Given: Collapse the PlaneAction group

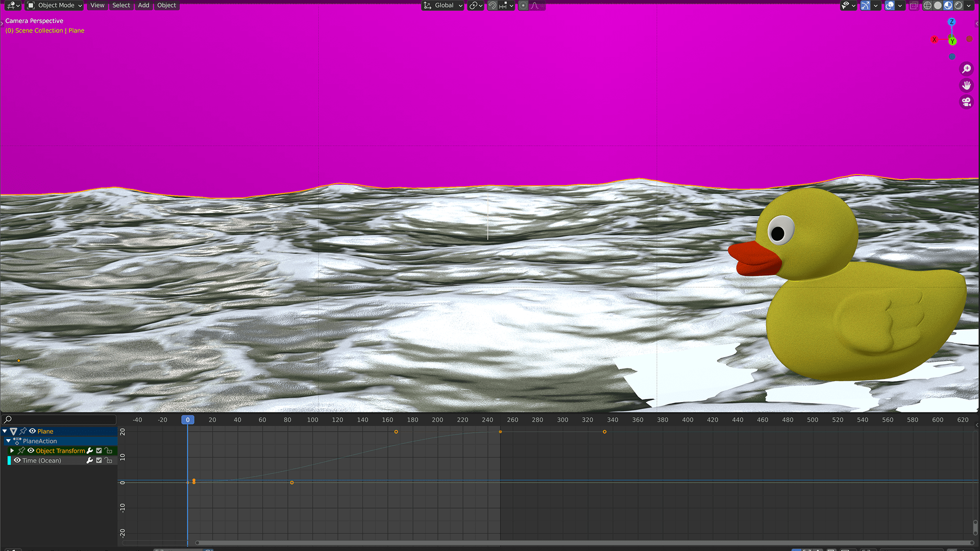Looking at the screenshot, I should pos(8,441).
